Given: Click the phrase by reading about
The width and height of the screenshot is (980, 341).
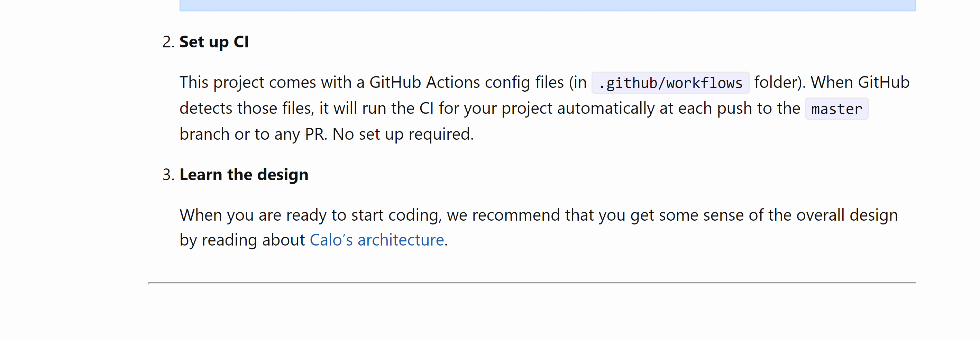Looking at the screenshot, I should pos(242,240).
